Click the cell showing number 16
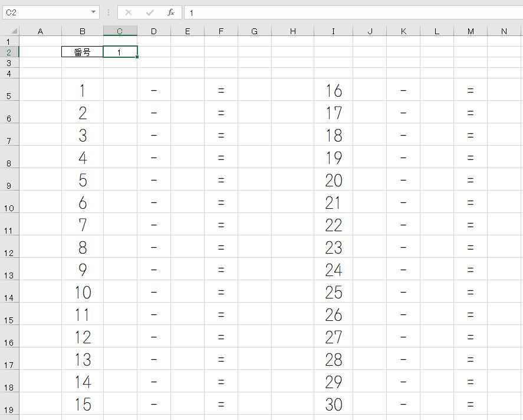 (x=333, y=90)
